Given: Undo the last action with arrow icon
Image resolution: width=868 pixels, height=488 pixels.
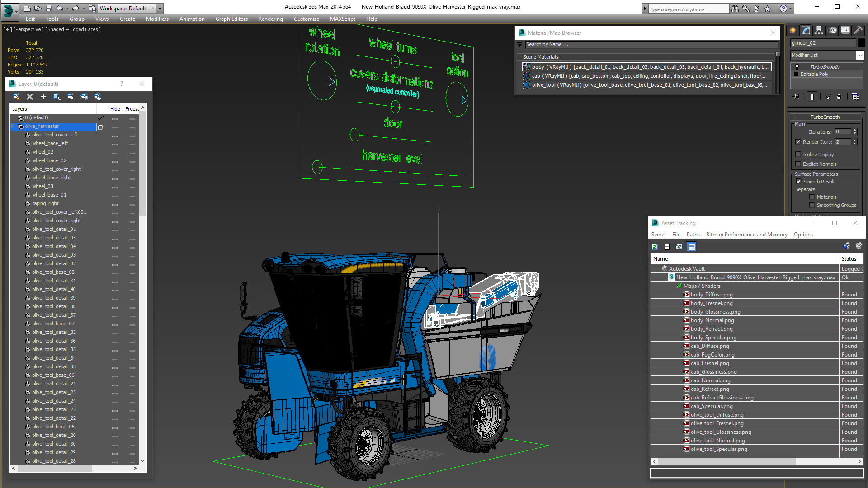Looking at the screenshot, I should (59, 8).
